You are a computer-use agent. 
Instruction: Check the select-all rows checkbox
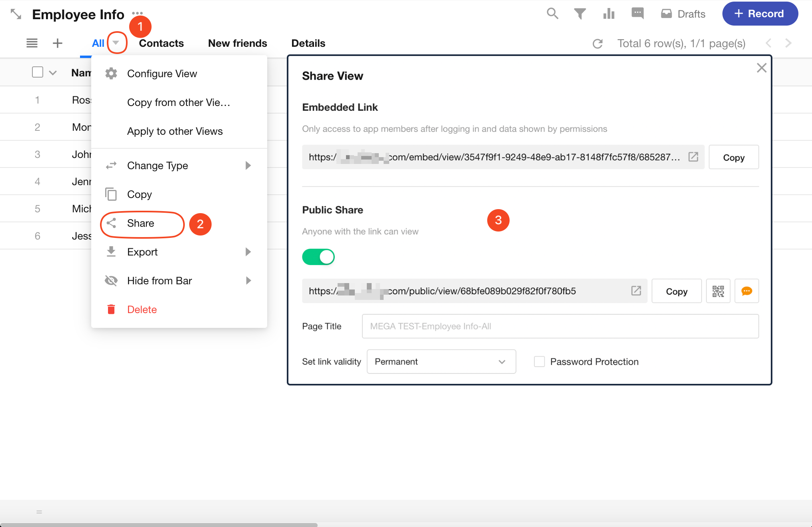38,72
